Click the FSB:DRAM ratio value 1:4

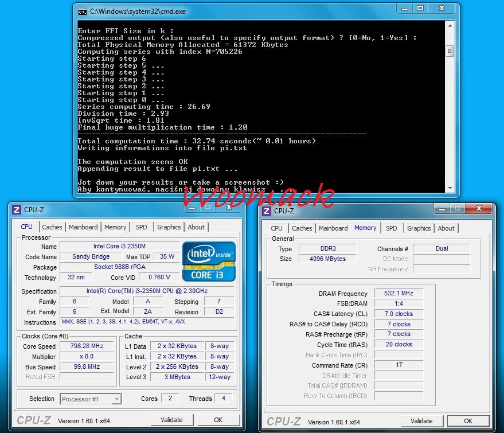(399, 303)
